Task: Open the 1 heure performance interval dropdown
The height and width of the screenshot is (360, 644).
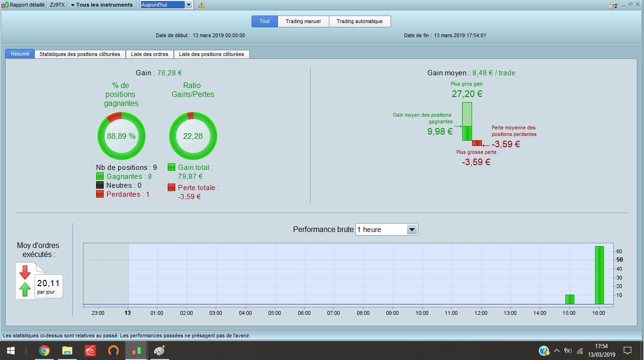Action: pyautogui.click(x=386, y=230)
